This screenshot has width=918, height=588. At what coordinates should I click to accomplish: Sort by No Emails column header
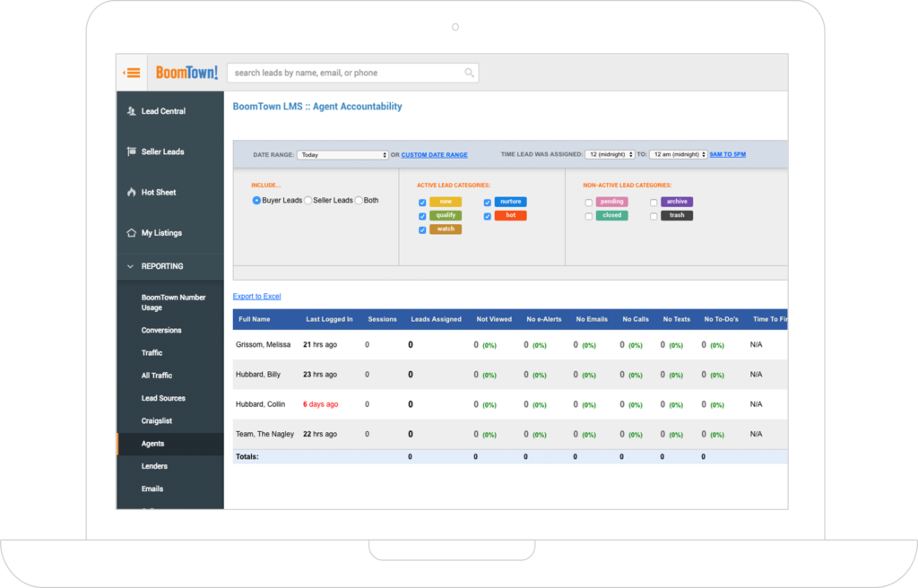[592, 319]
